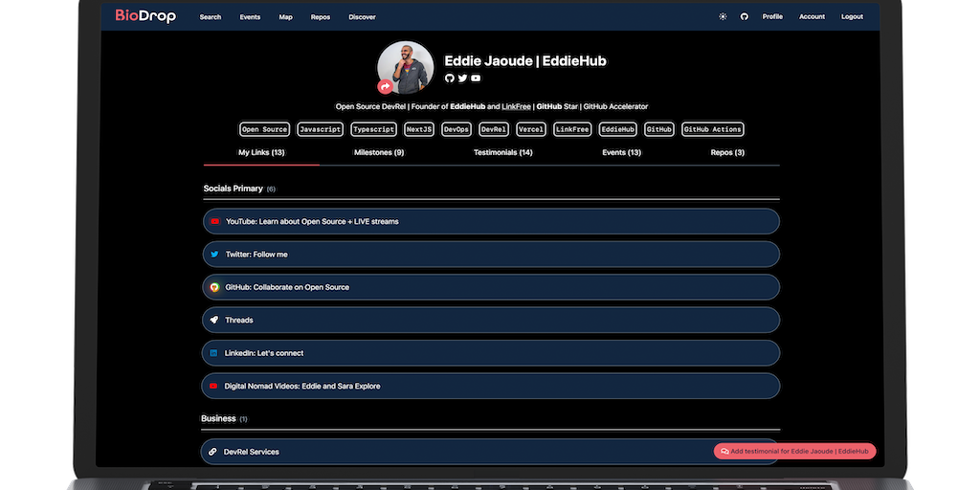Image resolution: width=980 pixels, height=490 pixels.
Task: Open the YouTube icon under profile name
Action: [x=476, y=78]
